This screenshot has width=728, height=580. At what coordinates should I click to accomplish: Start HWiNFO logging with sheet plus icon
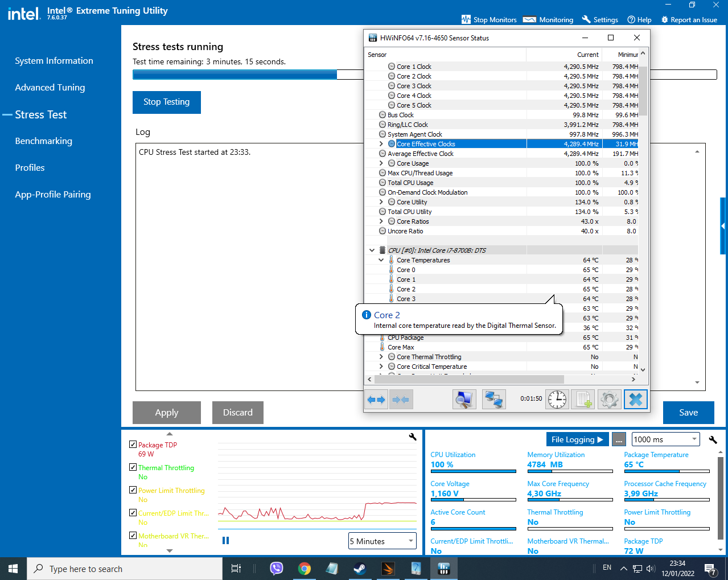583,400
